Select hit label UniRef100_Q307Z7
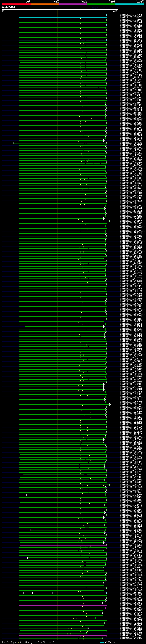The height and width of the screenshot is (644, 146). (131, 120)
